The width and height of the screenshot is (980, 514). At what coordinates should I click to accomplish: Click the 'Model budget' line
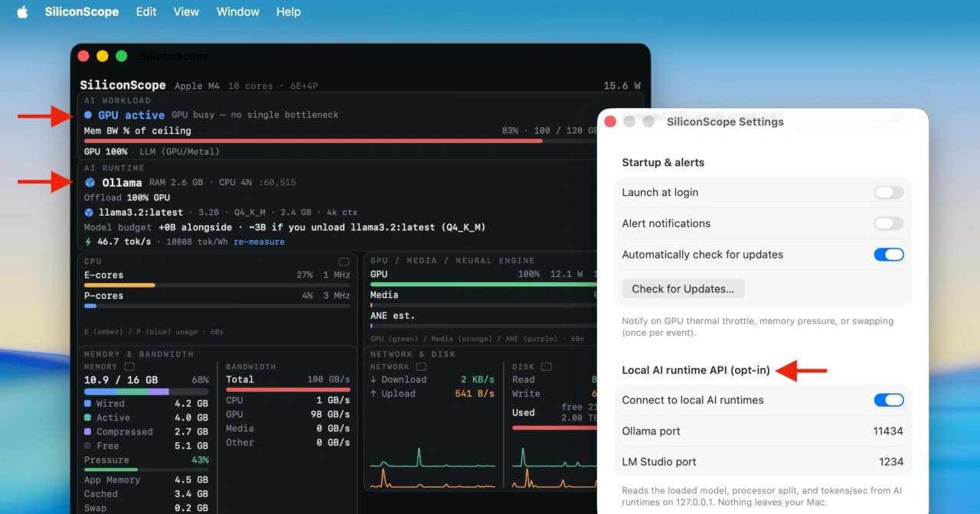[x=284, y=227]
